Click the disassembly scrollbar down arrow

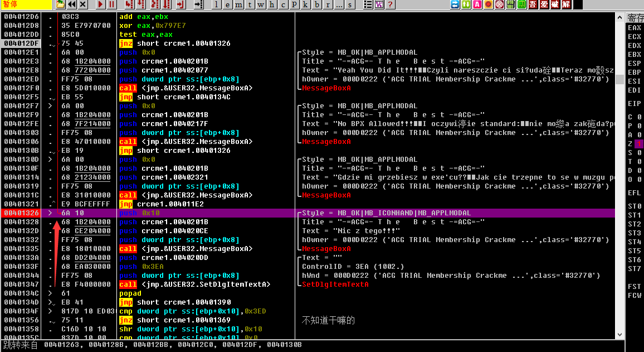620,335
